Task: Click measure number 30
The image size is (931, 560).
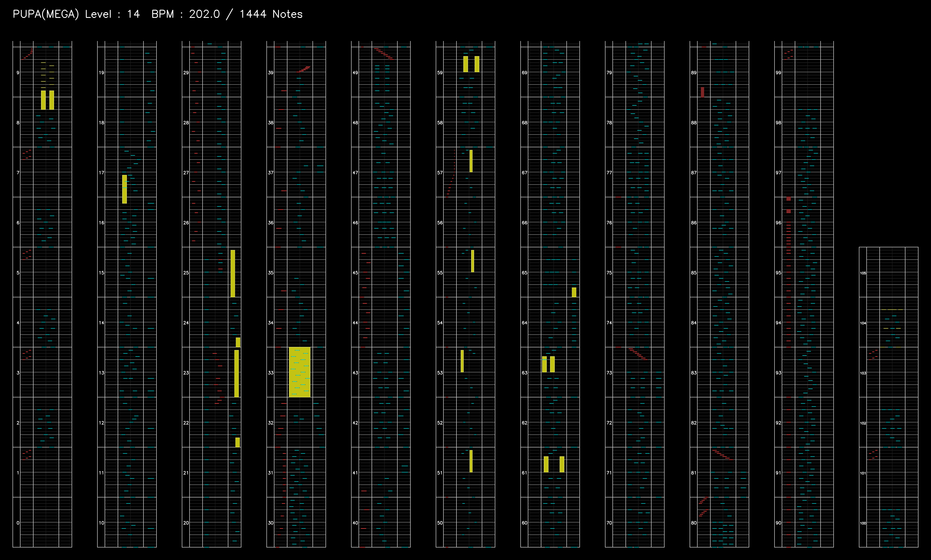Action: 271,523
